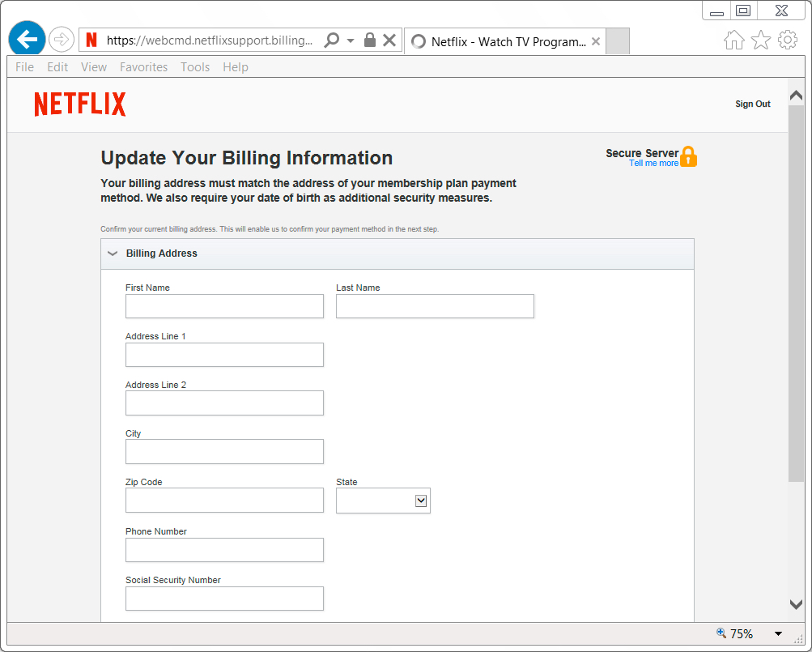Click the Tell me more link

[x=653, y=164]
